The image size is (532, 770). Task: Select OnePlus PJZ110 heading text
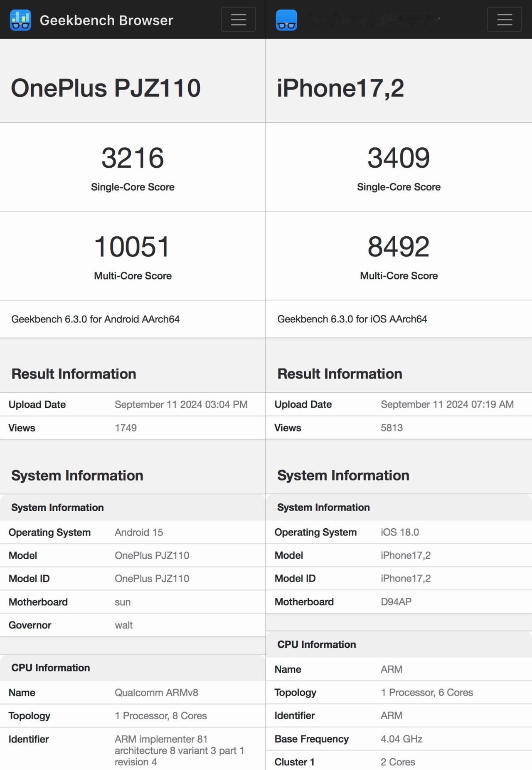click(x=106, y=88)
